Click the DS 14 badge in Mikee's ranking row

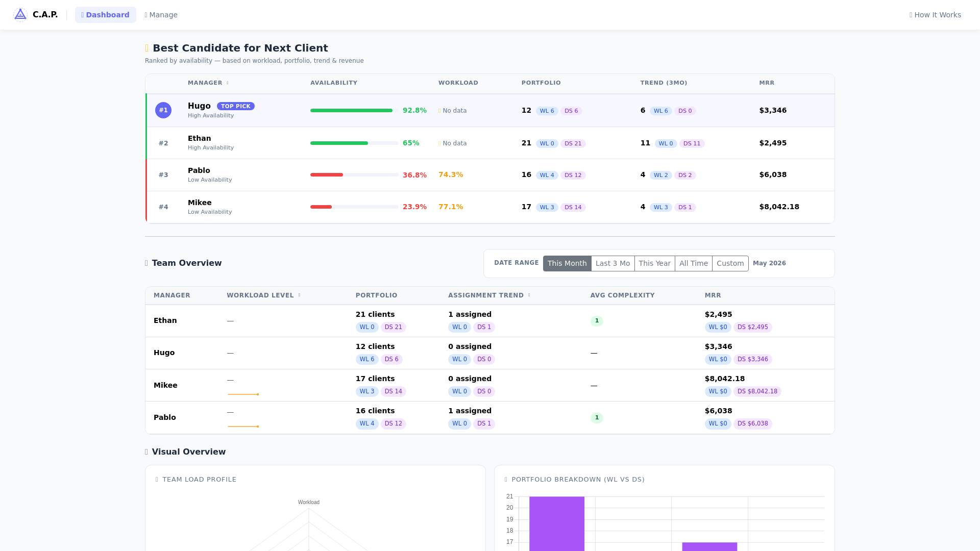coord(573,207)
